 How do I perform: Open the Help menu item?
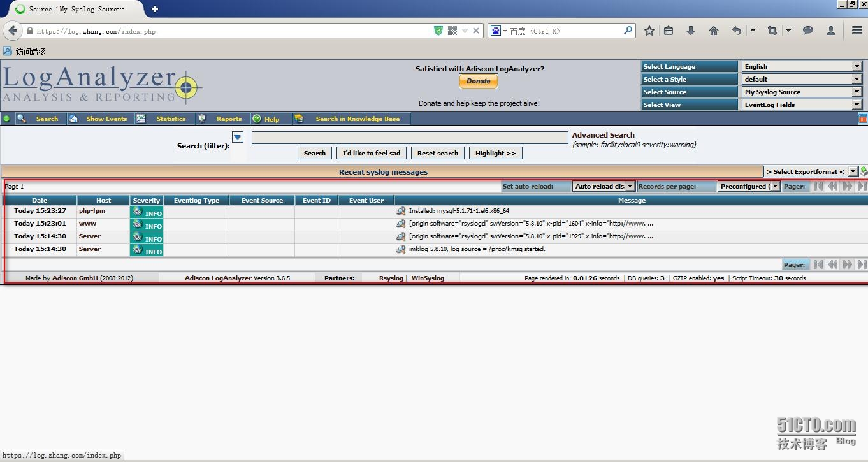pos(271,119)
